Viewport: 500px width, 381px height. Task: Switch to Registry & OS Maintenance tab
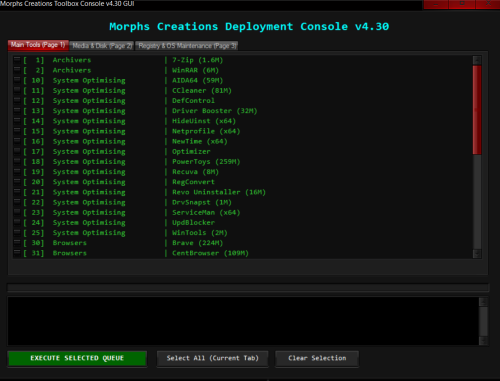[187, 46]
